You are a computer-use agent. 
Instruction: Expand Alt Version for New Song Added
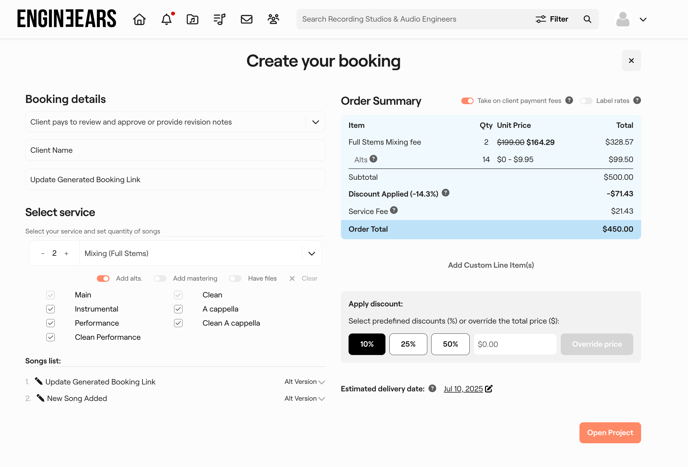coord(304,398)
